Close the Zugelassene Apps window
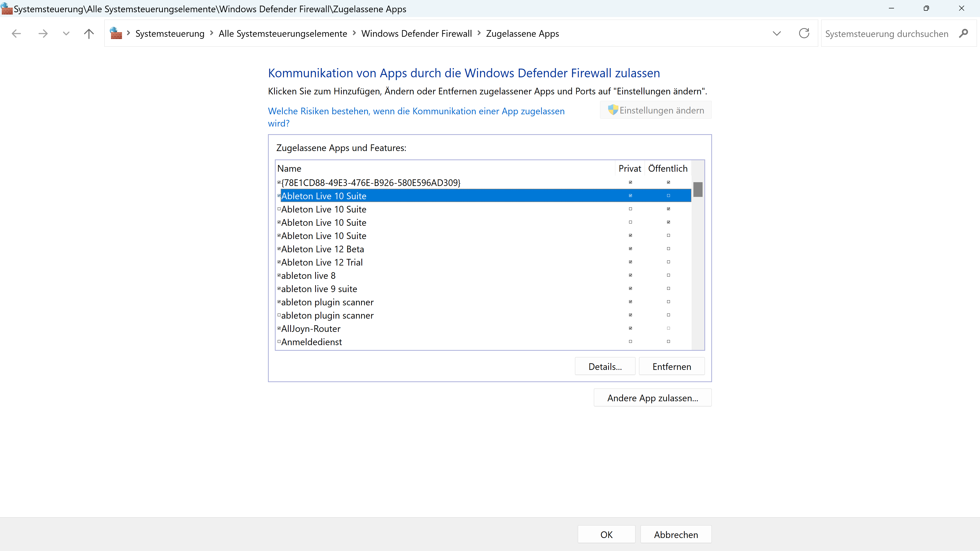Screen dimensions: 980x551 coord(961,8)
